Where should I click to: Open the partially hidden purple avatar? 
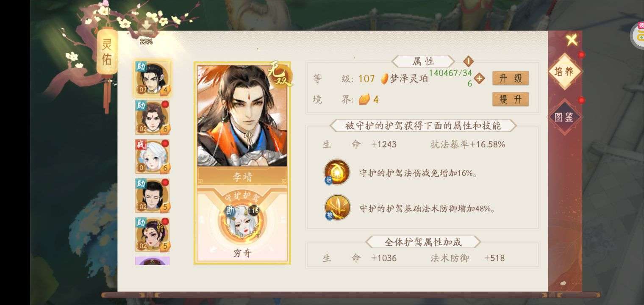[153, 261]
